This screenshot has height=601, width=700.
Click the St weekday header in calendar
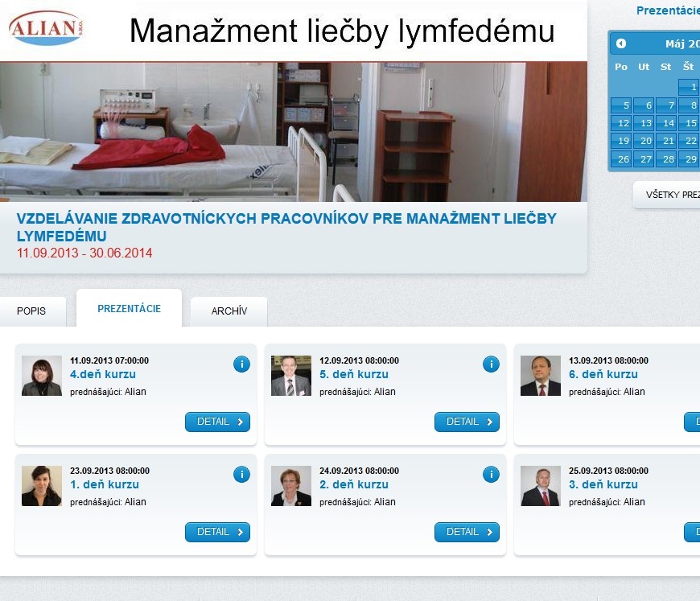(665, 67)
